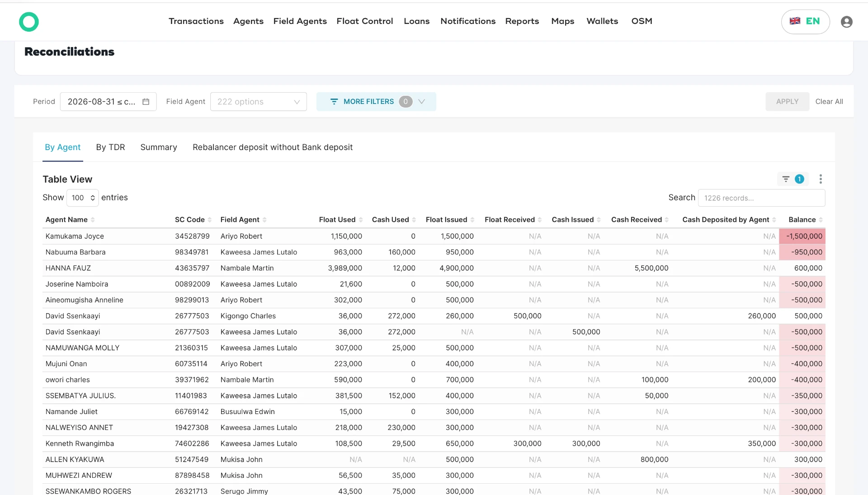The image size is (868, 495).
Task: Click the Balance column header
Action: [x=802, y=220]
